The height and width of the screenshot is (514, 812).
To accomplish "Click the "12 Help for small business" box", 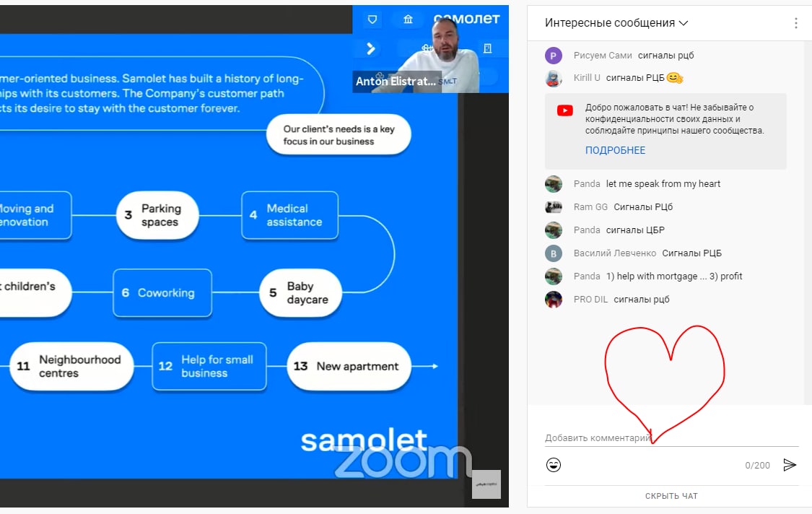I will pyautogui.click(x=209, y=366).
